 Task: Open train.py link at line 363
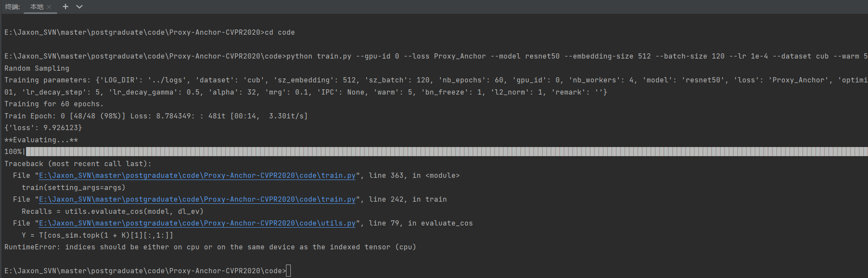point(197,176)
